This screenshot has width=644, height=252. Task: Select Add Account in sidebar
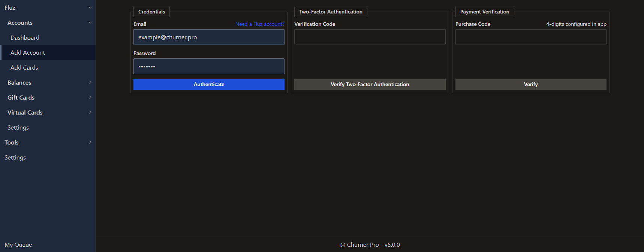point(28,52)
